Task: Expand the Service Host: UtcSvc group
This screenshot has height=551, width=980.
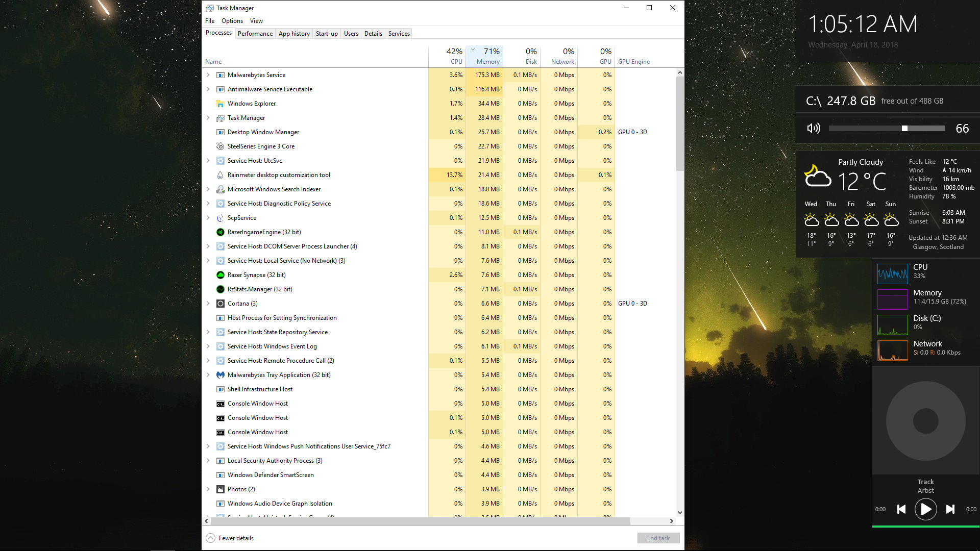Action: click(208, 161)
